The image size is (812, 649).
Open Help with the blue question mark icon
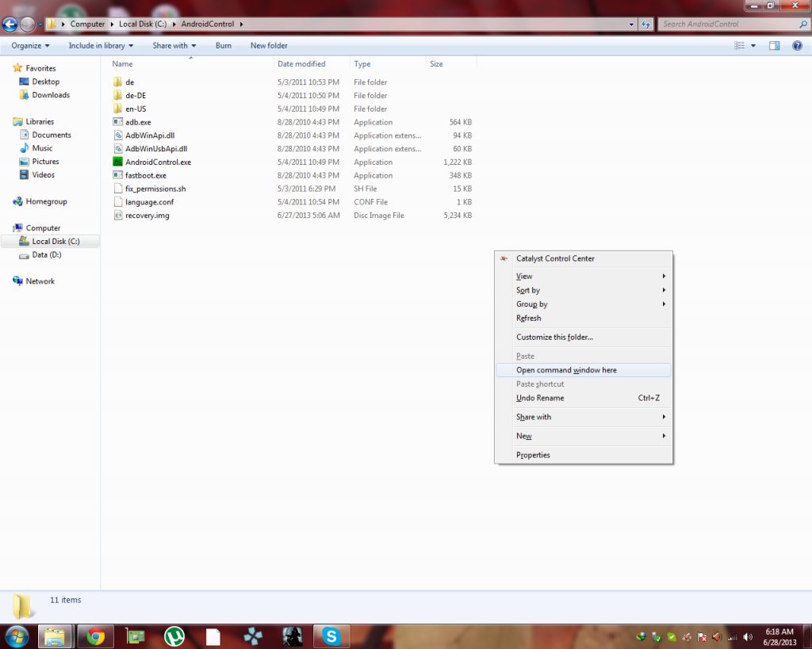point(798,45)
